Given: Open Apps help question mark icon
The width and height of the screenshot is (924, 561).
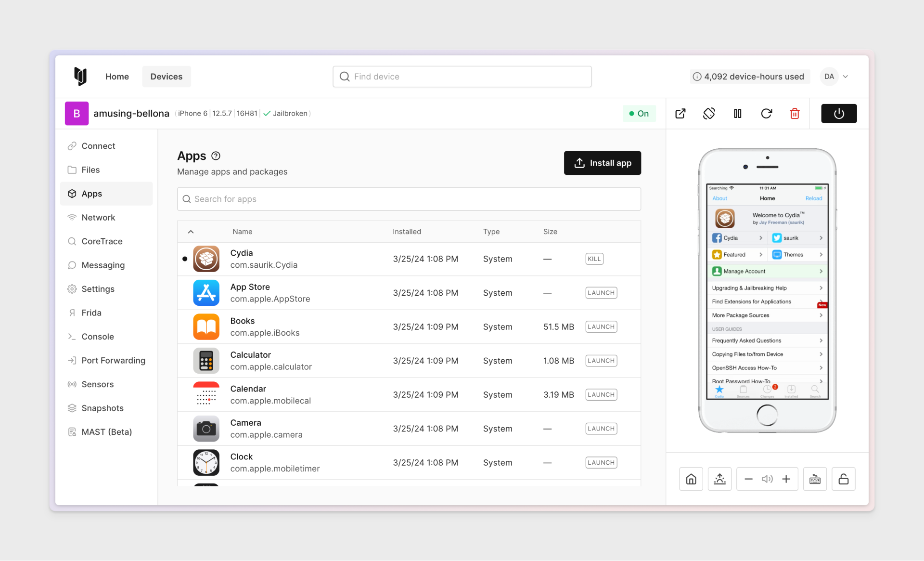Looking at the screenshot, I should pos(216,156).
